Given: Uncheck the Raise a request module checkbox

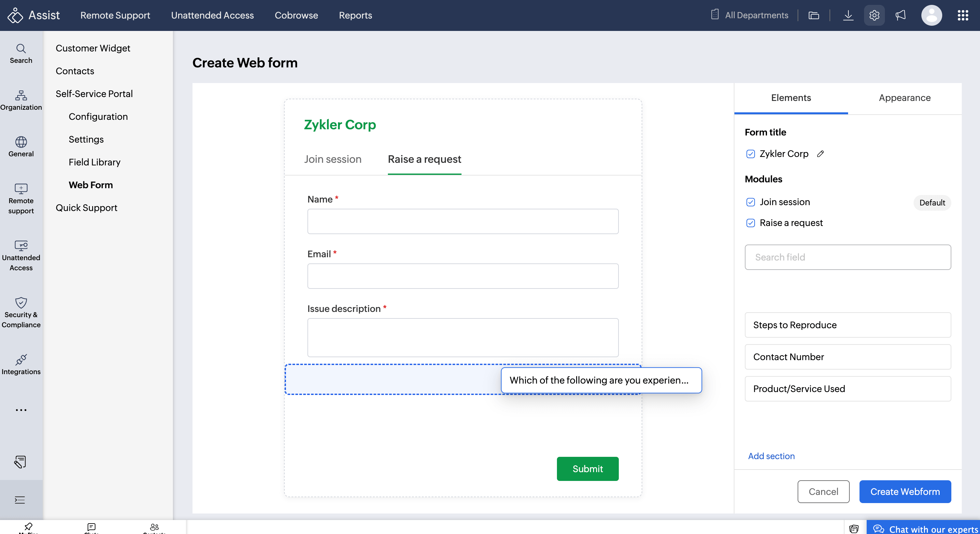Looking at the screenshot, I should click(750, 223).
